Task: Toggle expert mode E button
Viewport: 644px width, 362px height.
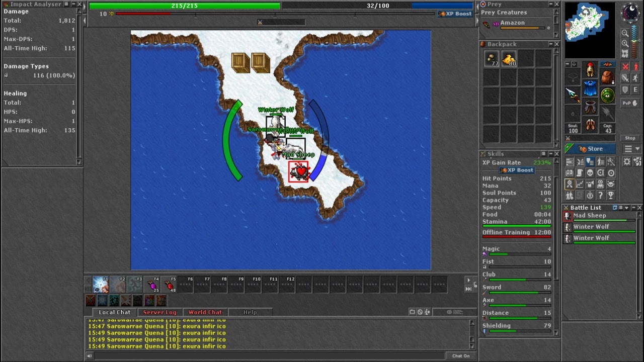Action: tap(635, 90)
